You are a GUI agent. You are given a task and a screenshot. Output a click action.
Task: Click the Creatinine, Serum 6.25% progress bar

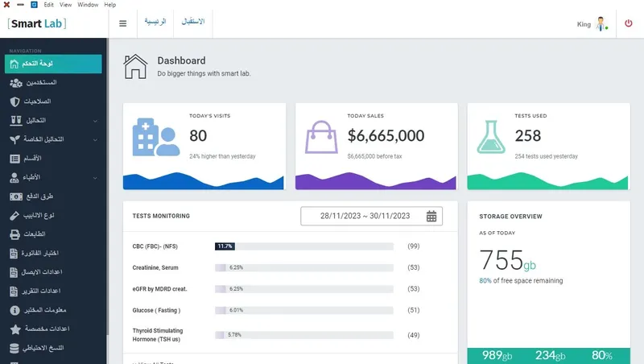304,267
